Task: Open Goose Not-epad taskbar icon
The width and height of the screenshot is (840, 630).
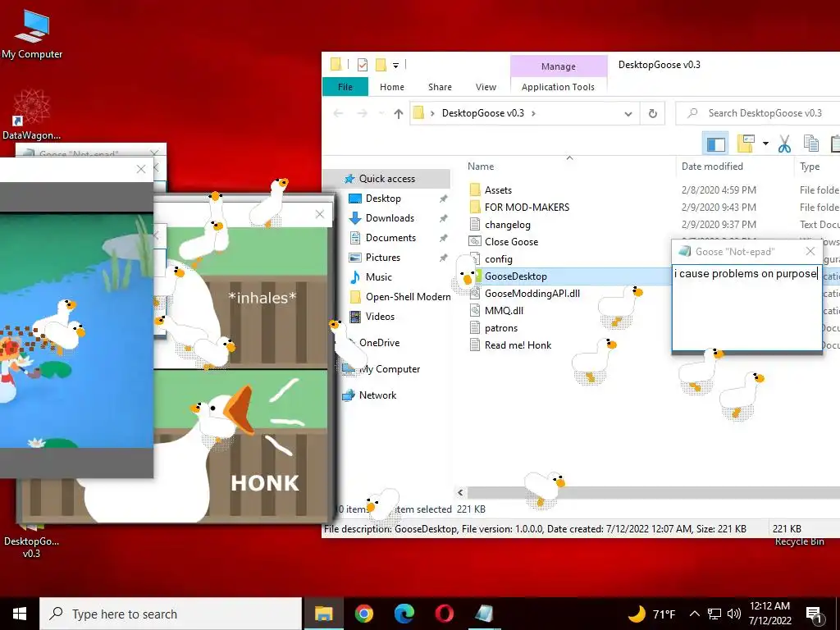Action: (484, 614)
